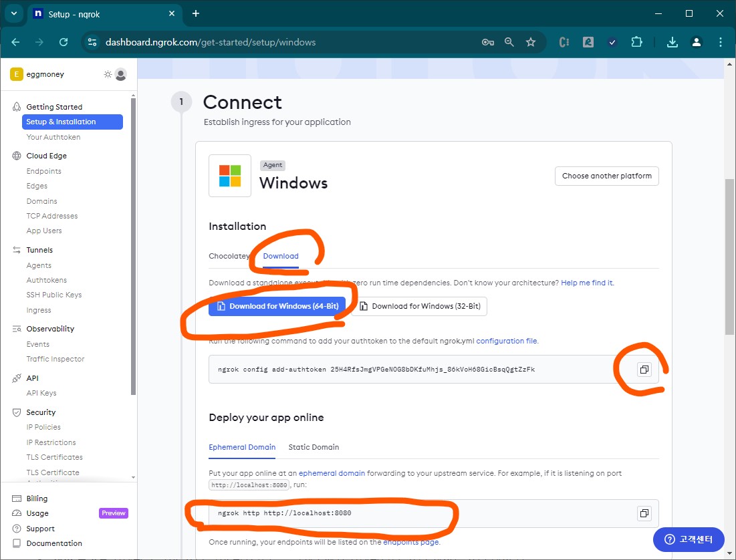Close the Setup - ngrok tab
The width and height of the screenshot is (736, 560).
pos(172,13)
